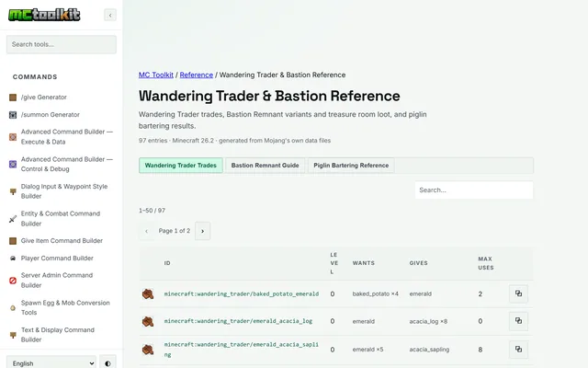Open Server Admin Command Builder

click(57, 280)
